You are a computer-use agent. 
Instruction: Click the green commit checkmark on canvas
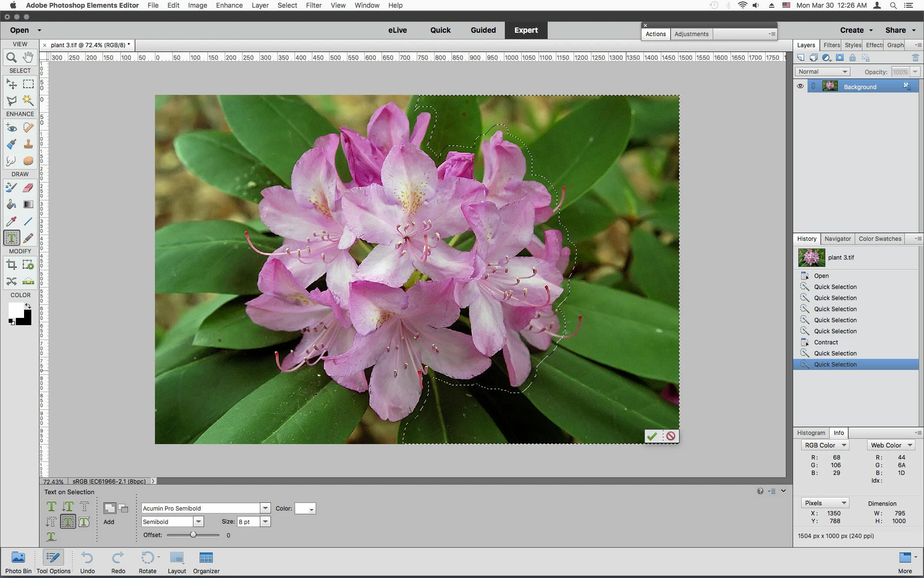(x=652, y=436)
